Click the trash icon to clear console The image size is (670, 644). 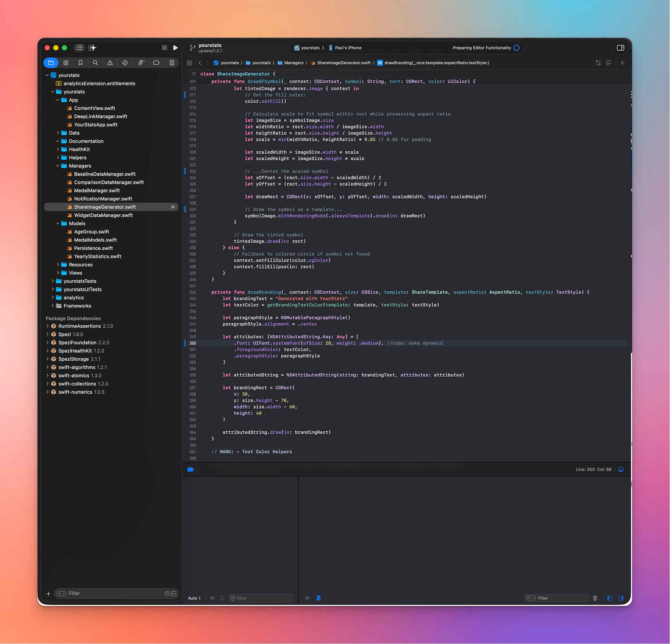595,598
